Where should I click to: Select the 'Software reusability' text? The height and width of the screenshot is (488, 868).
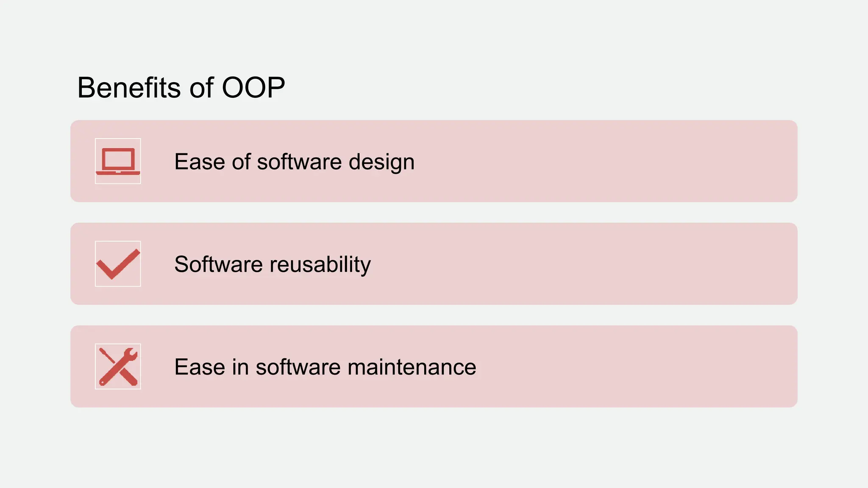tap(273, 264)
